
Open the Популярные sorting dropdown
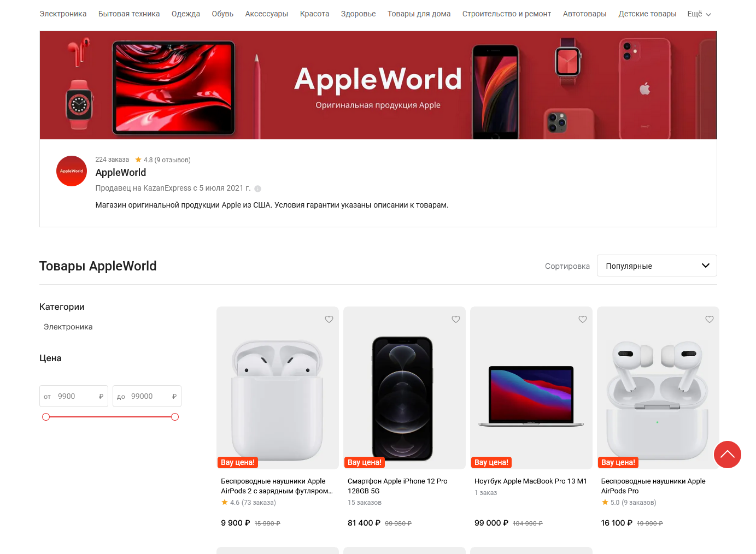click(x=657, y=266)
